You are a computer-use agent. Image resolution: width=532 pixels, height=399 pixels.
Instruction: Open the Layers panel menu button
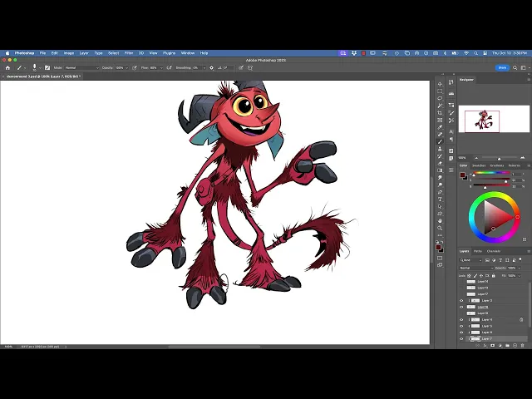click(x=529, y=251)
